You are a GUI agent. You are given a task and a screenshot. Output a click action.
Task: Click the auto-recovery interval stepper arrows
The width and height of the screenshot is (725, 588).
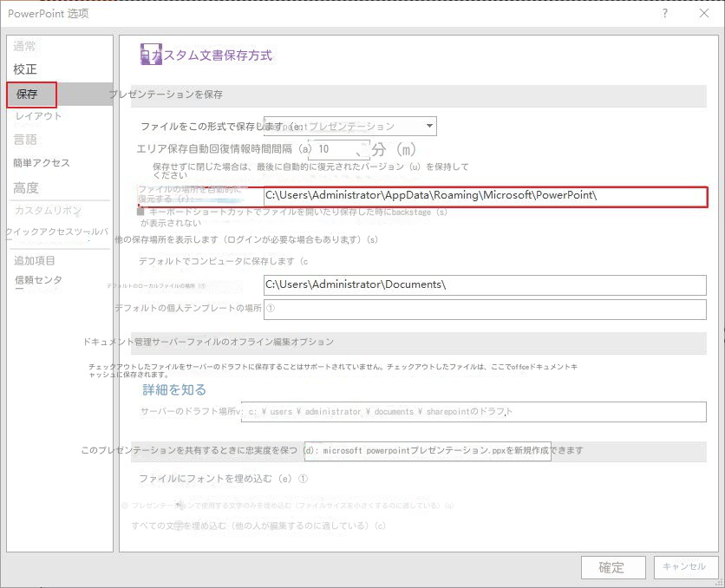click(363, 149)
